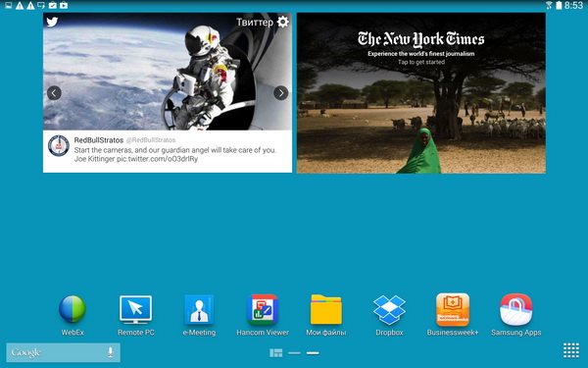Go to the middle home screen page indicator
Image resolution: width=588 pixels, height=368 pixels.
294,353
